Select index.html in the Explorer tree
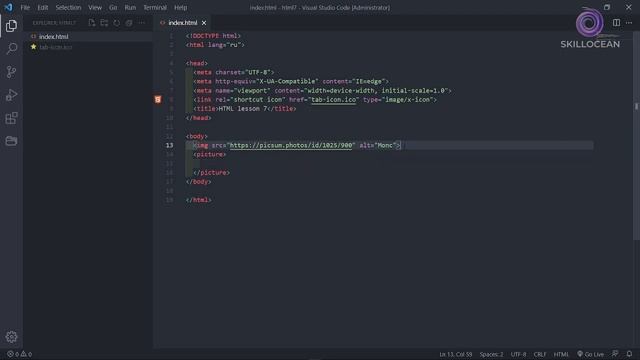This screenshot has height=360, width=640. tap(88, 37)
